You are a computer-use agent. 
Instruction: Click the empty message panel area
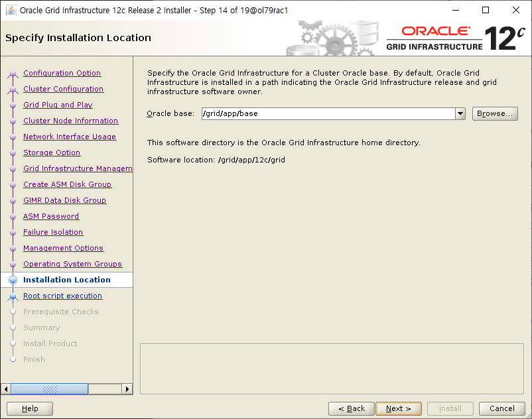(332, 369)
